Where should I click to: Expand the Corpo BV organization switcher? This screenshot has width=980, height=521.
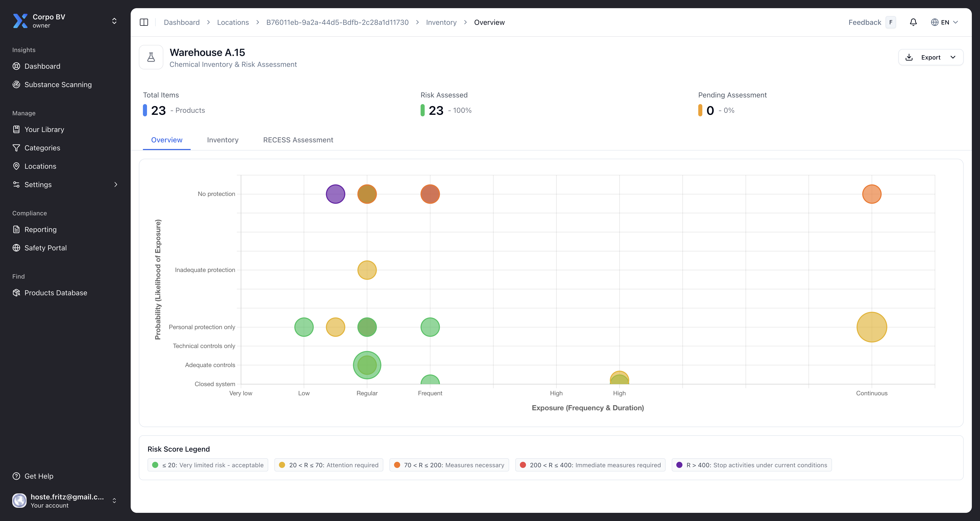click(x=114, y=21)
